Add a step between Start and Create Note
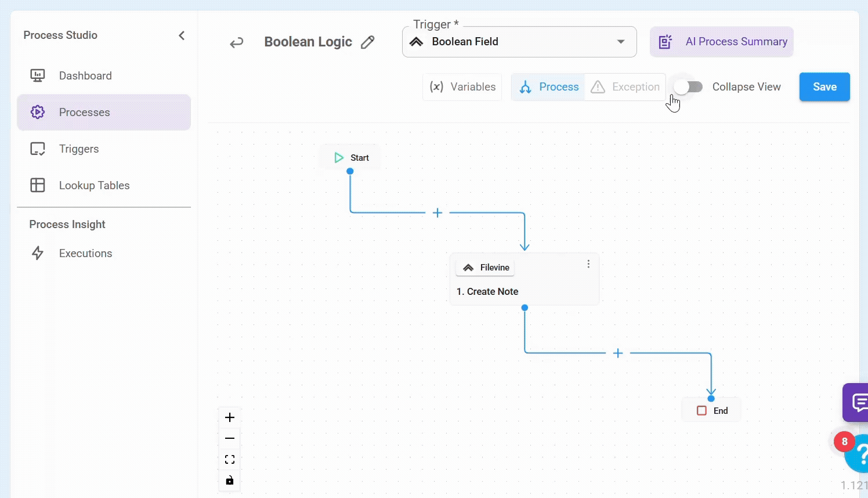The width and height of the screenshot is (868, 498). pyautogui.click(x=437, y=213)
